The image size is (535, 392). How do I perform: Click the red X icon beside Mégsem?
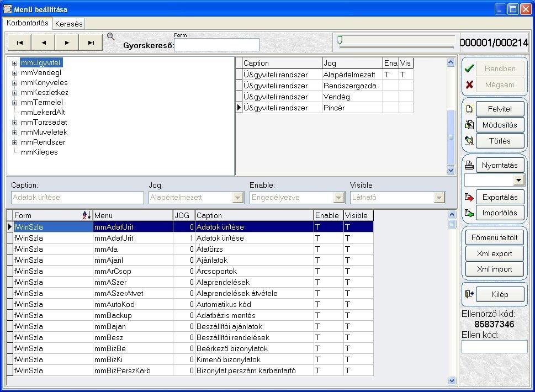[469, 84]
